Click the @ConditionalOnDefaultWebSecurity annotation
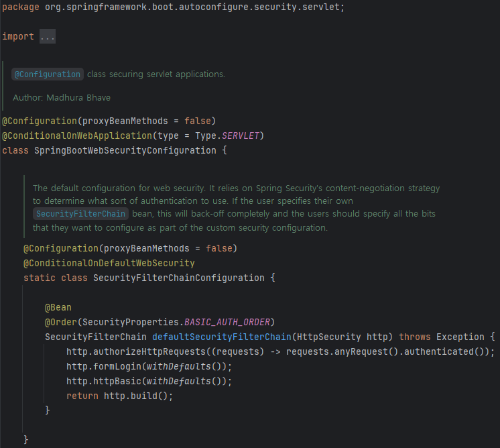The width and height of the screenshot is (500, 448). (109, 263)
